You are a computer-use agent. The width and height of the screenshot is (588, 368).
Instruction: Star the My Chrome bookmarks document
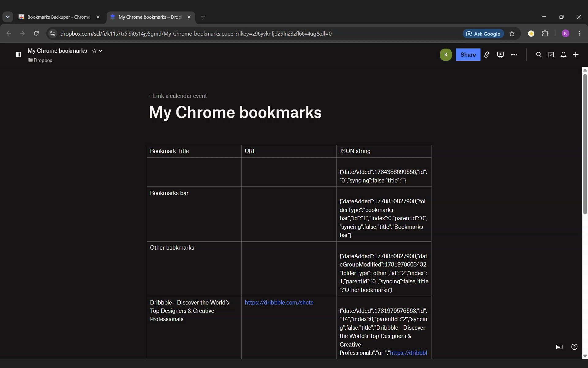click(x=94, y=51)
